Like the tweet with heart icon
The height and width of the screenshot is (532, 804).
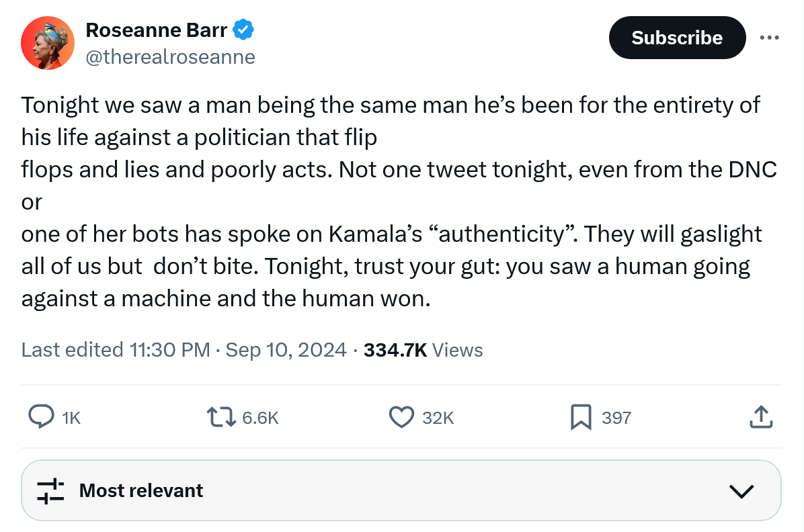tap(401, 417)
